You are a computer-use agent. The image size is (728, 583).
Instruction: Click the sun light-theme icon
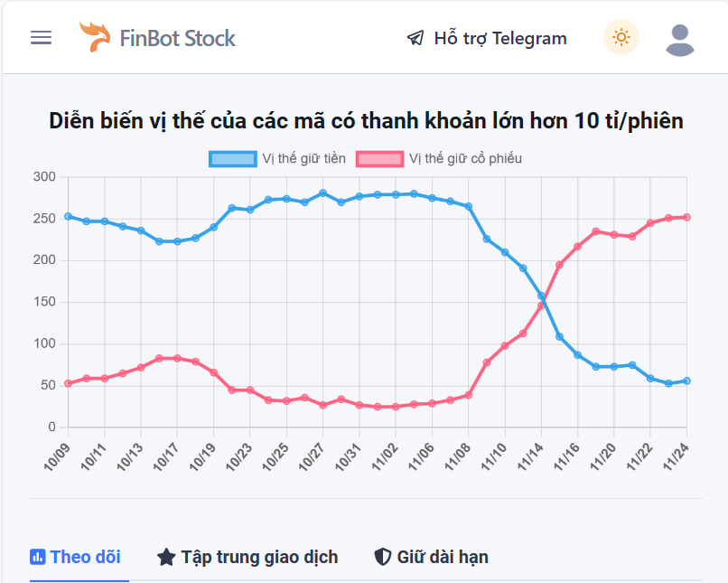[x=621, y=37]
